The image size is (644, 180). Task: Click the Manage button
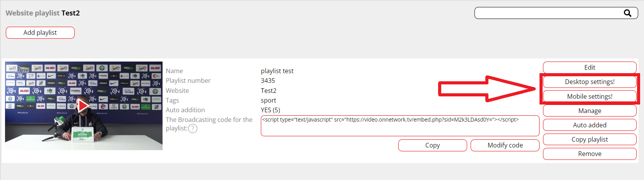589,111
